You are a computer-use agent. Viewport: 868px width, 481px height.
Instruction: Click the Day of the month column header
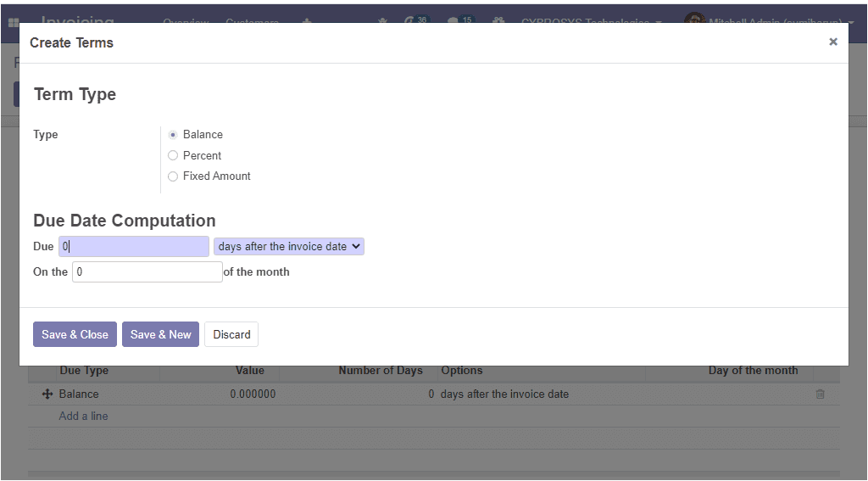coord(754,371)
